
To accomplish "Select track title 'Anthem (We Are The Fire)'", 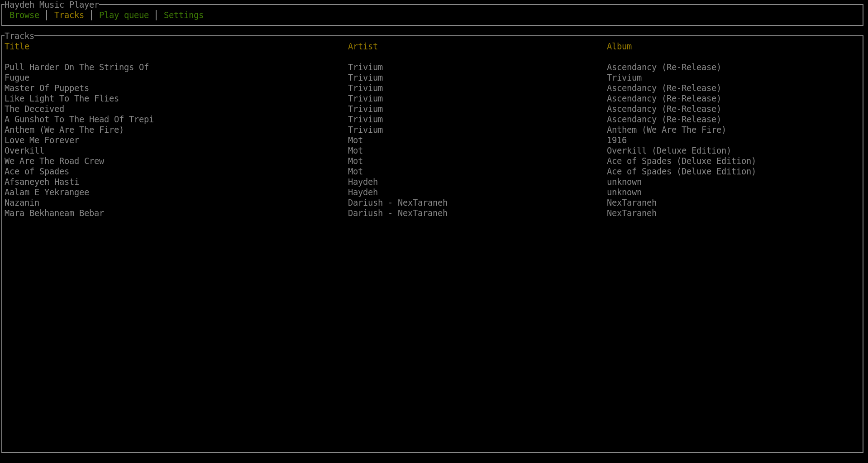I will pyautogui.click(x=64, y=130).
